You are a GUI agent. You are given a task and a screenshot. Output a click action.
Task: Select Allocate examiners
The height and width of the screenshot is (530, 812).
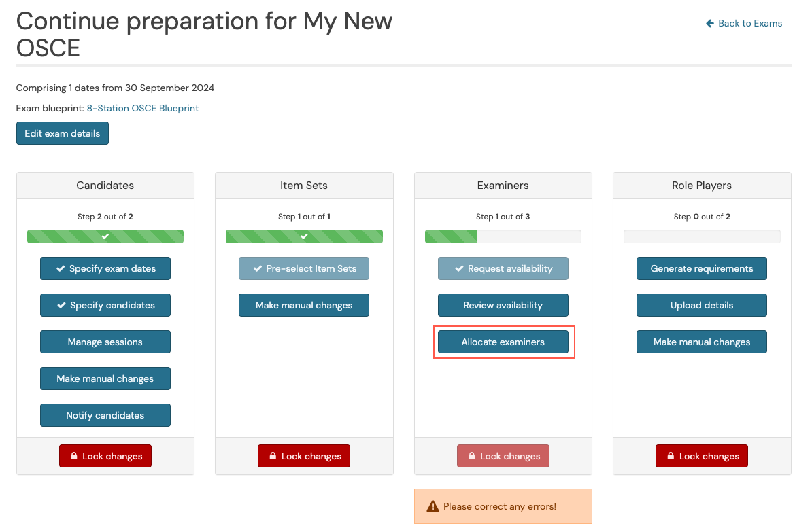[503, 342]
